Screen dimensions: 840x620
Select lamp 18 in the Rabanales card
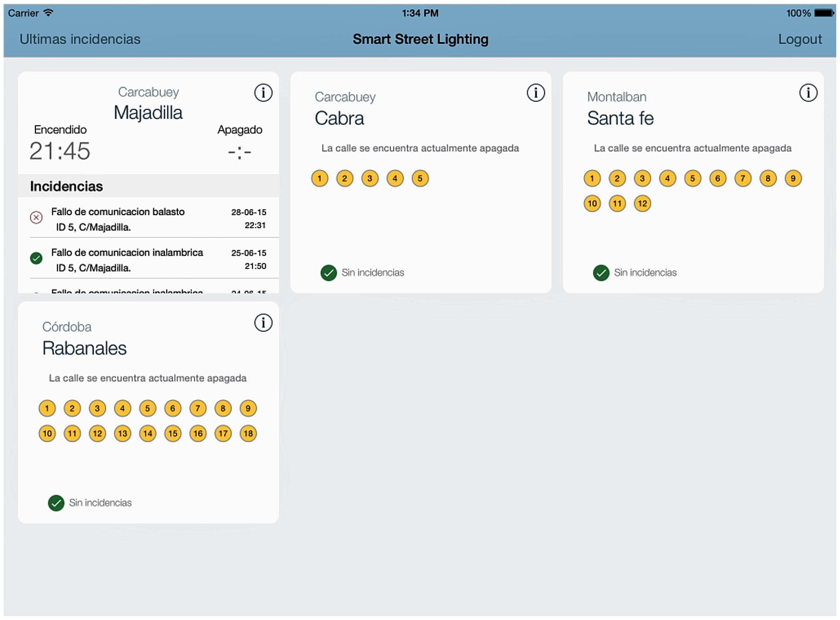(x=248, y=433)
